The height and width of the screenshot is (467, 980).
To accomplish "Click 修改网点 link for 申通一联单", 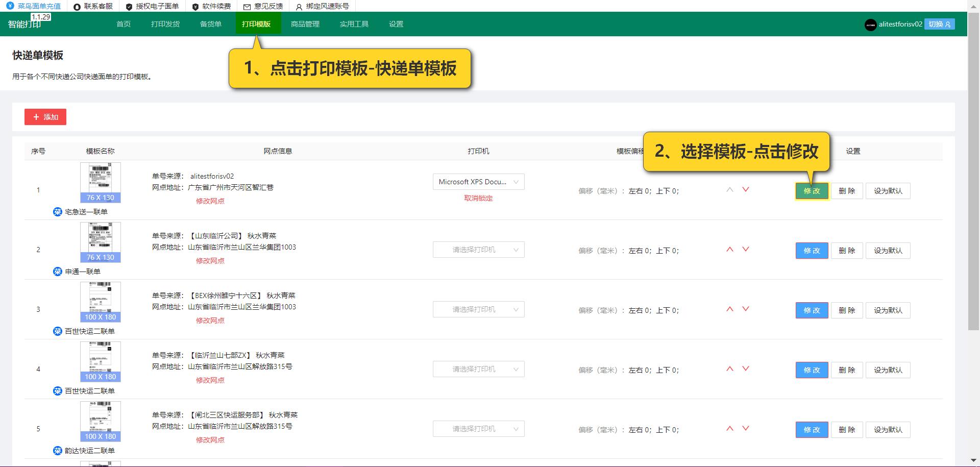I will (x=210, y=260).
